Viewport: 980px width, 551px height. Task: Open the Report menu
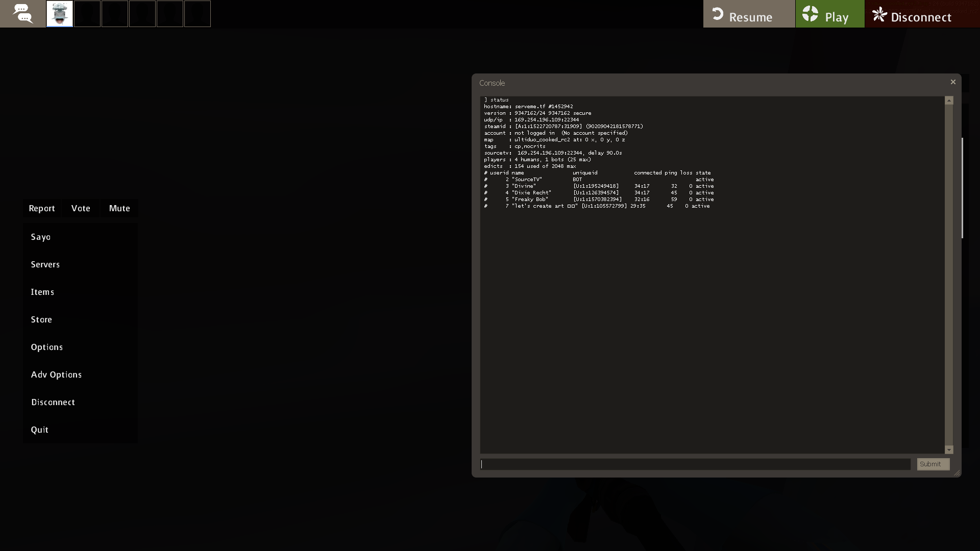42,208
